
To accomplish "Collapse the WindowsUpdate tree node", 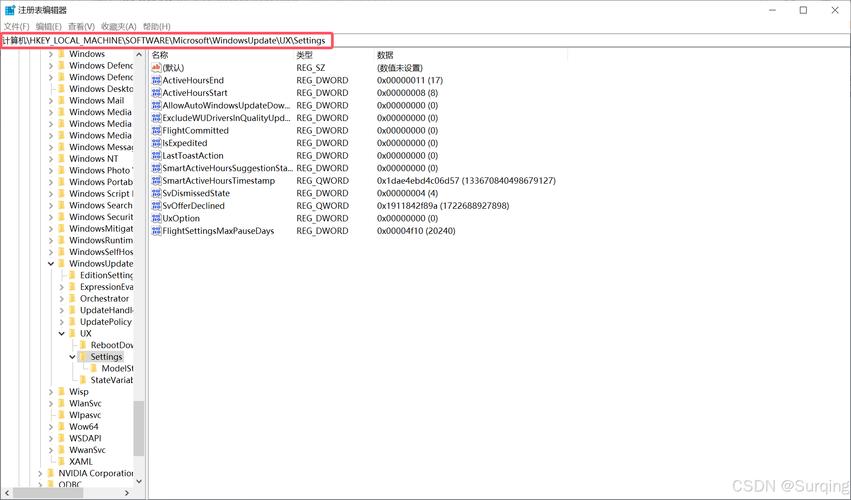I will pos(51,263).
